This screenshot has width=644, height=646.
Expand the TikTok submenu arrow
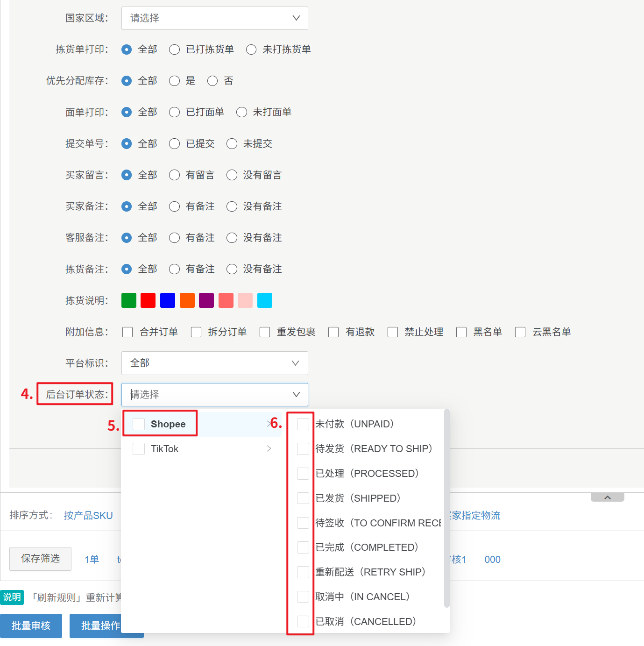269,449
